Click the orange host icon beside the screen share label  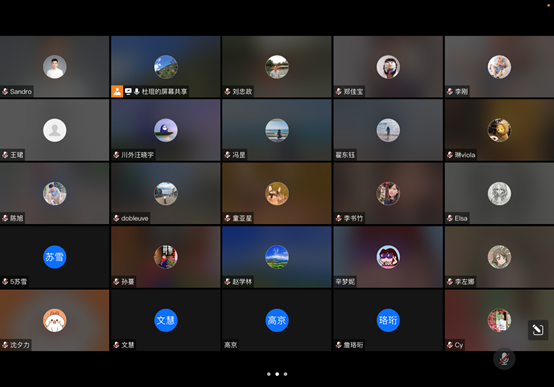pyautogui.click(x=117, y=92)
